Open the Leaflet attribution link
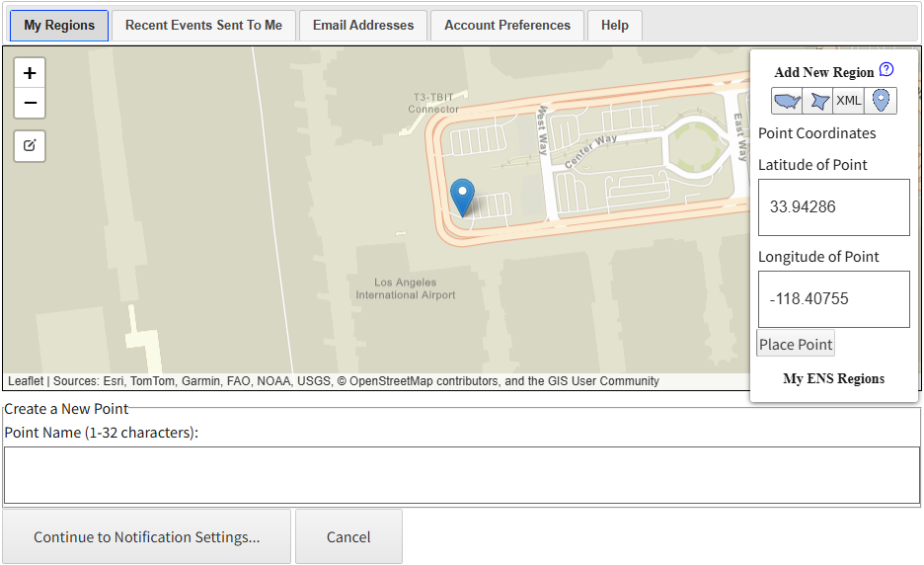Viewport: 924px width, 565px height. (26, 381)
